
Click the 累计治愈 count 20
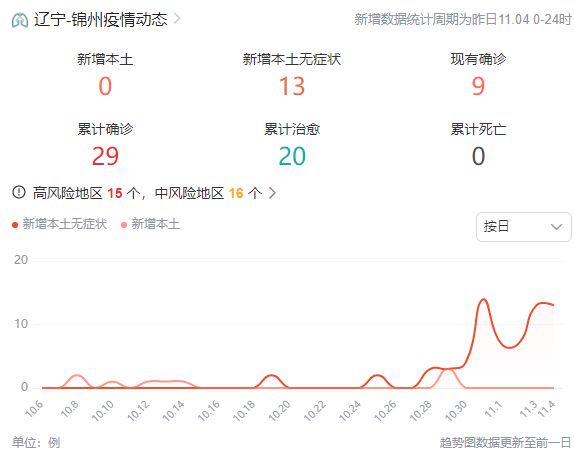pyautogui.click(x=292, y=156)
